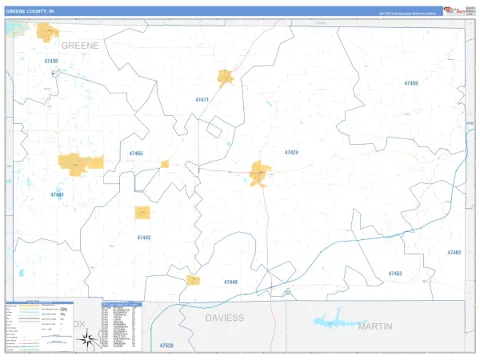Click the orange city area left of 47449
Viewport: 480px width, 360px height.
193,280
